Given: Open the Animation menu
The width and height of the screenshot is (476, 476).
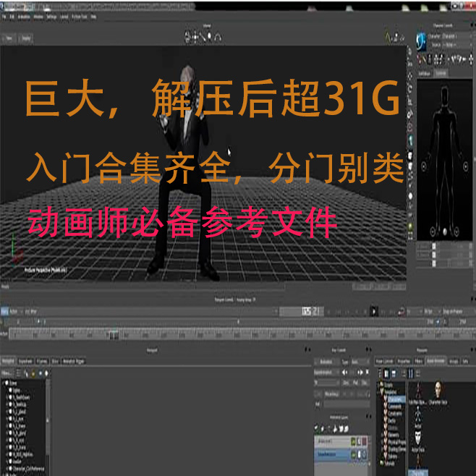Looking at the screenshot, I should point(24,17).
